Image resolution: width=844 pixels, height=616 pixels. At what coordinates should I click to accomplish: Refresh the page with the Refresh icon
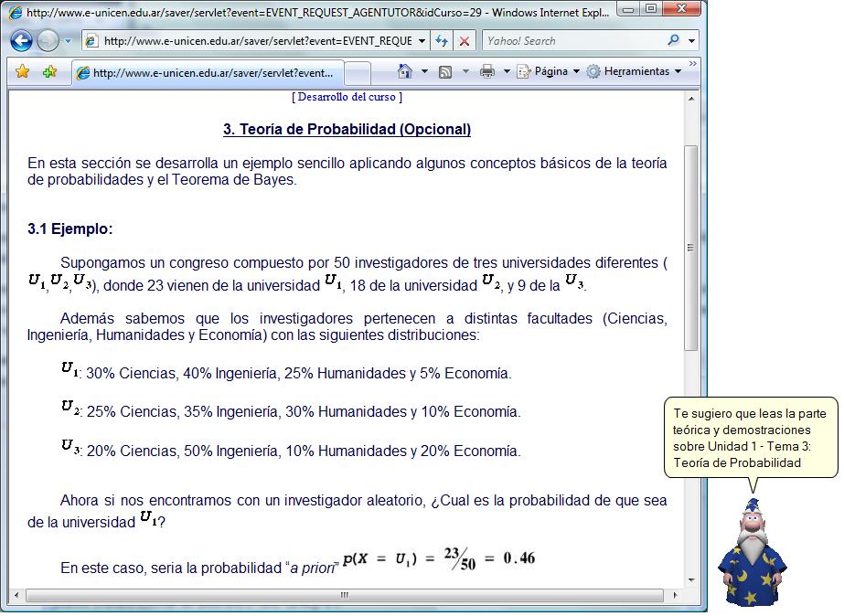[x=442, y=41]
